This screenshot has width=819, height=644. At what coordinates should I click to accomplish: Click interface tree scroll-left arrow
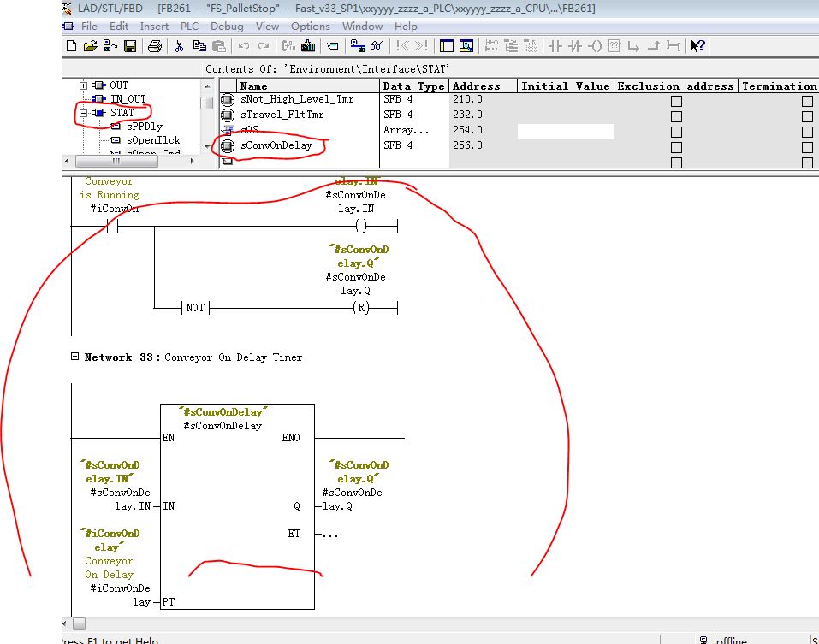pos(67,162)
